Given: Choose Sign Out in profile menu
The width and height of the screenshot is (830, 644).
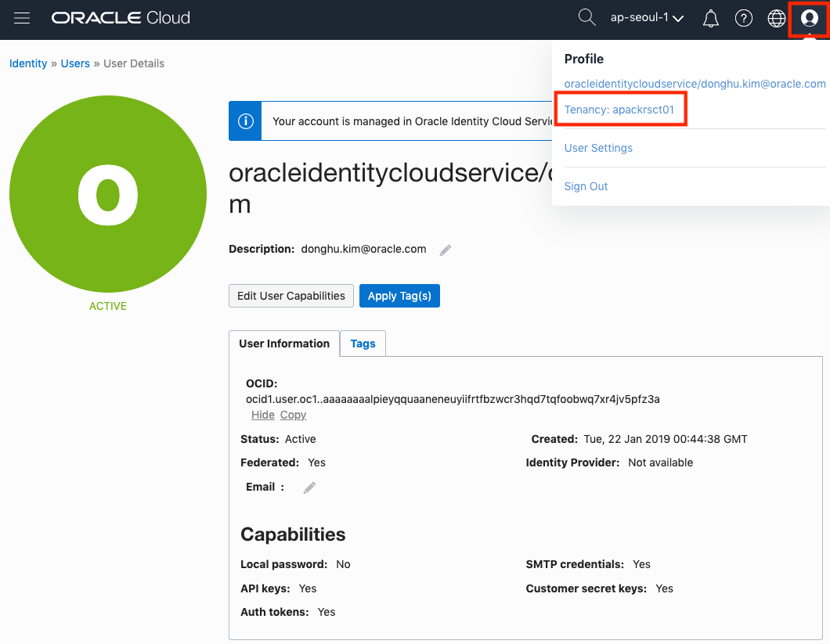Looking at the screenshot, I should [x=586, y=186].
